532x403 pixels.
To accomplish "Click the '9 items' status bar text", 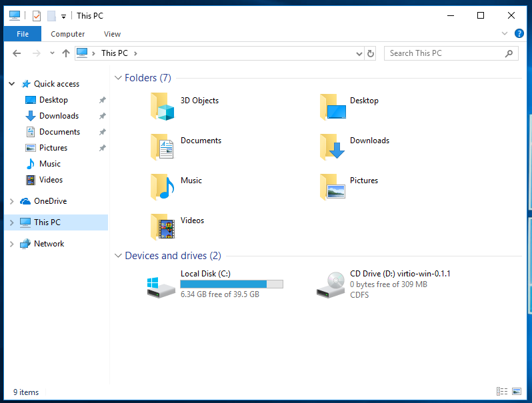I will (x=26, y=392).
